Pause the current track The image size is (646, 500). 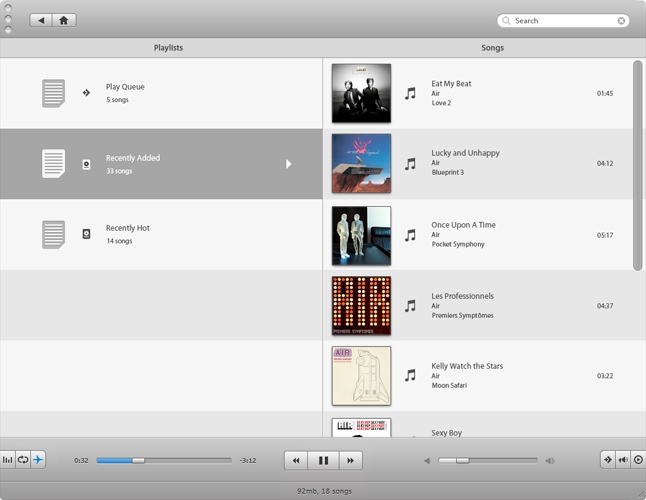pos(323,461)
